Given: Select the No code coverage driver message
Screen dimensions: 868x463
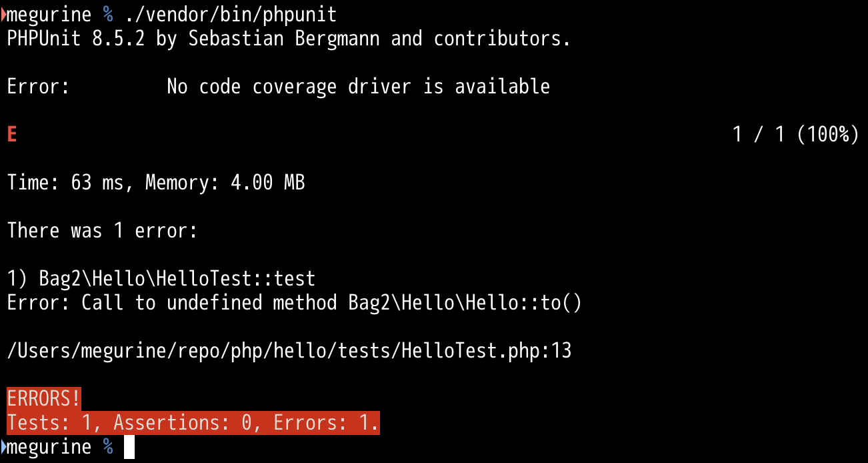Looking at the screenshot, I should 358,86.
